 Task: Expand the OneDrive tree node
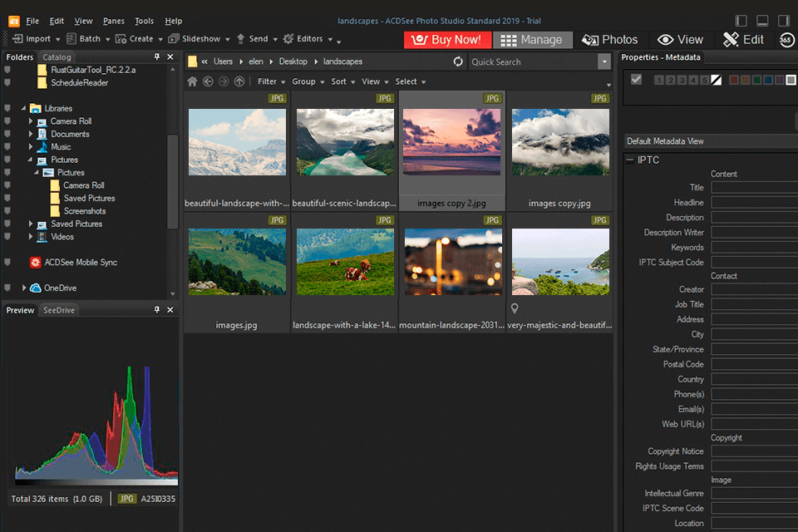tap(24, 288)
